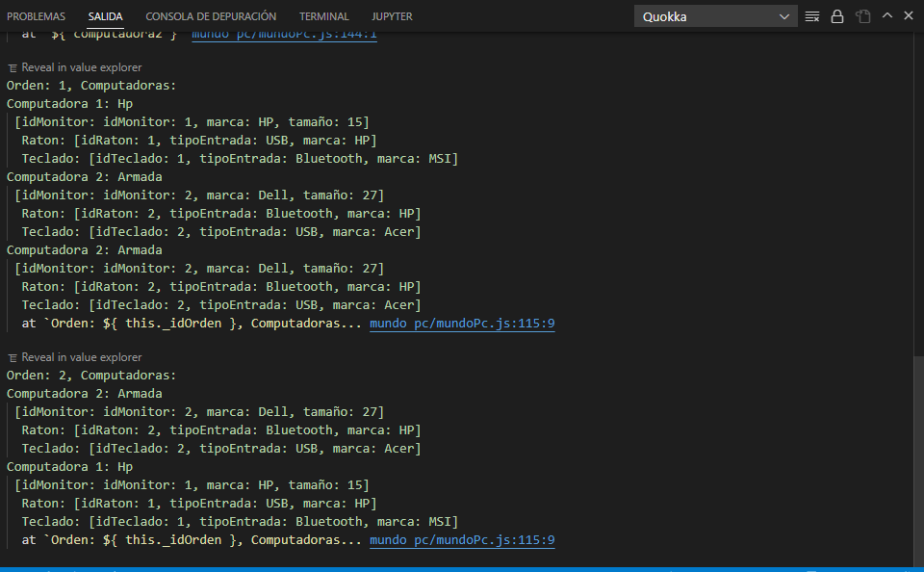Clear the Output panel contents

click(x=812, y=15)
